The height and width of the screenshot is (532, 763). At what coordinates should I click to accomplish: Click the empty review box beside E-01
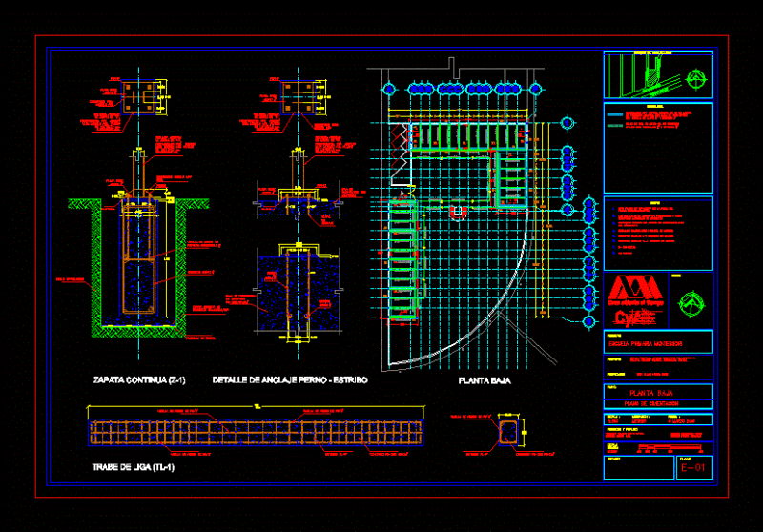click(x=639, y=467)
